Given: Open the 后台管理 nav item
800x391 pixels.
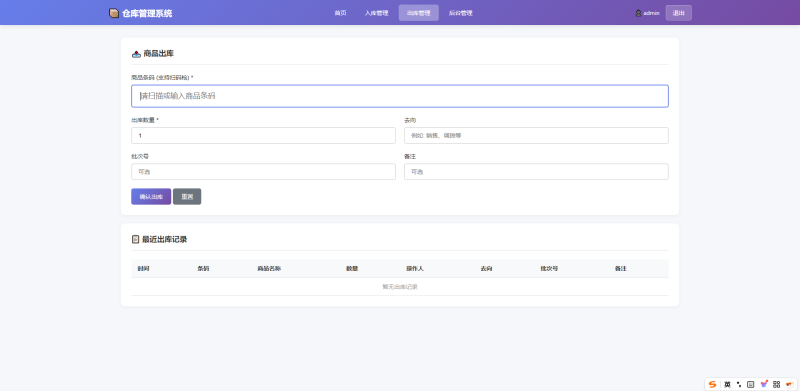Looking at the screenshot, I should tap(461, 13).
